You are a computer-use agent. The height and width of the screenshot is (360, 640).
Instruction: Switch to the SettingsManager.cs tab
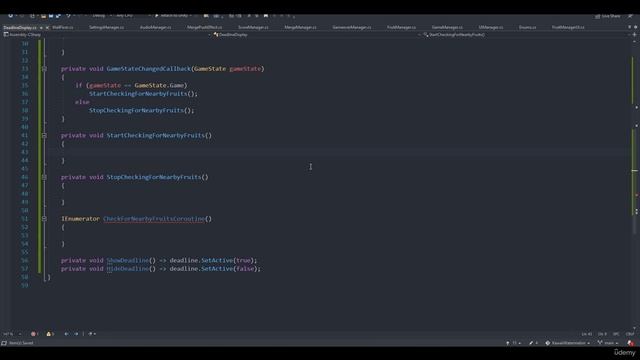click(107, 27)
